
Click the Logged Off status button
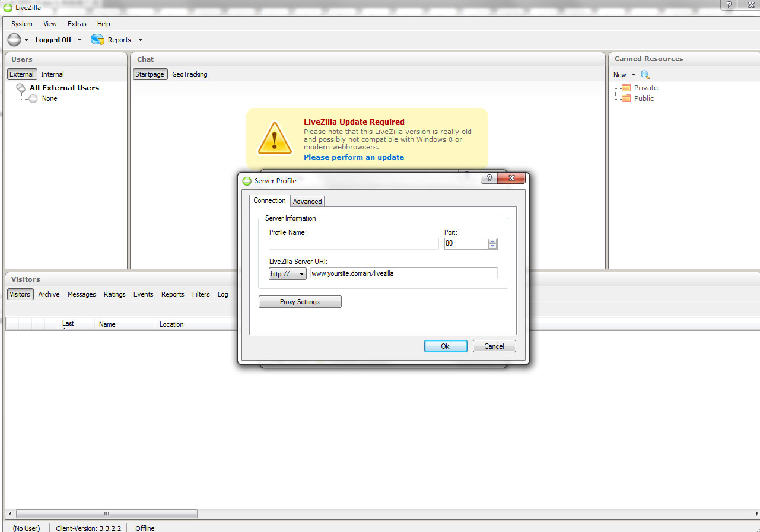coord(53,40)
